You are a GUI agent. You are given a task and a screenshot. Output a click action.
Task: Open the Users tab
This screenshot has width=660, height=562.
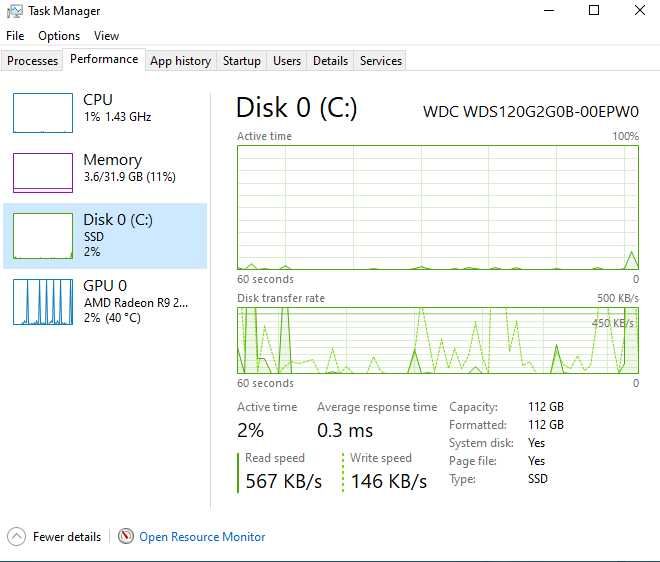tap(287, 61)
